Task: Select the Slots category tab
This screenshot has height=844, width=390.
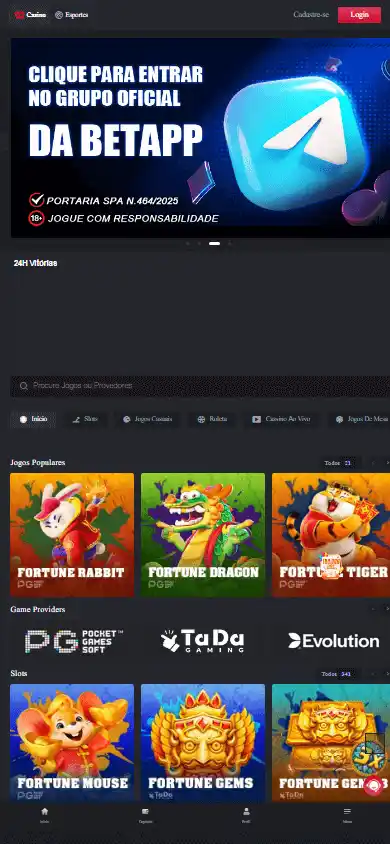Action: pyautogui.click(x=86, y=419)
